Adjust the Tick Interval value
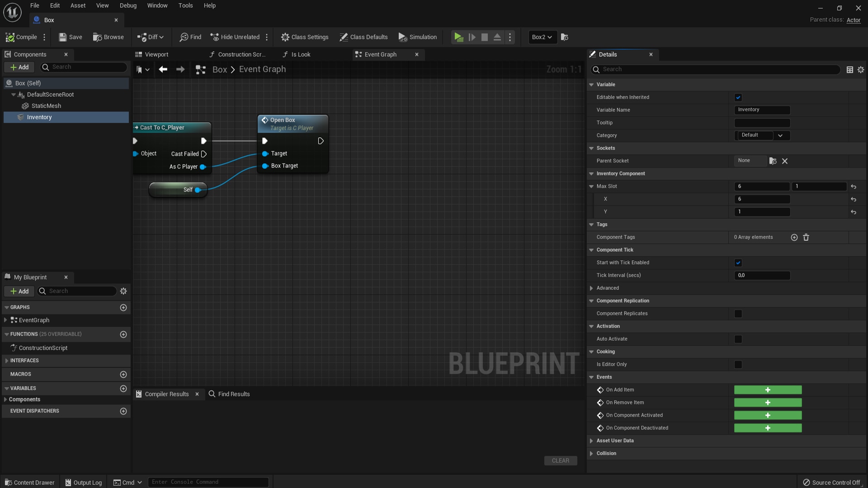This screenshot has width=868, height=488. click(762, 275)
